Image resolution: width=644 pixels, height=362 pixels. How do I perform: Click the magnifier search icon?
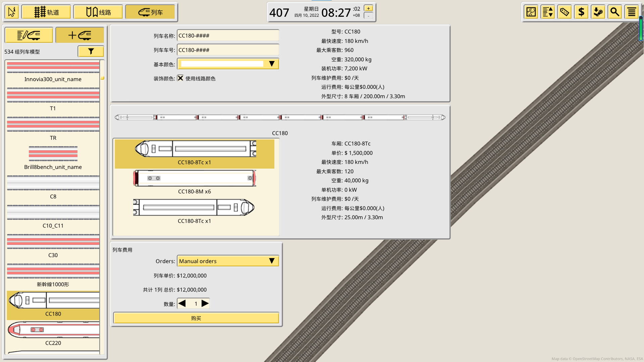(x=615, y=12)
